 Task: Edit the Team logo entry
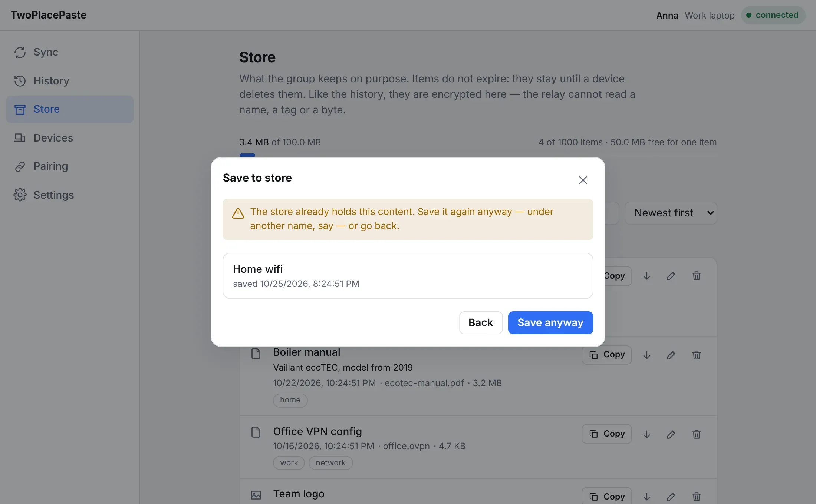click(x=671, y=497)
